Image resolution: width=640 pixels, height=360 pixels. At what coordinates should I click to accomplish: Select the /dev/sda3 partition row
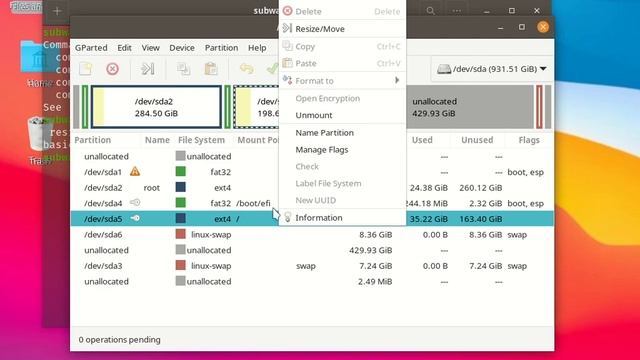click(312, 266)
